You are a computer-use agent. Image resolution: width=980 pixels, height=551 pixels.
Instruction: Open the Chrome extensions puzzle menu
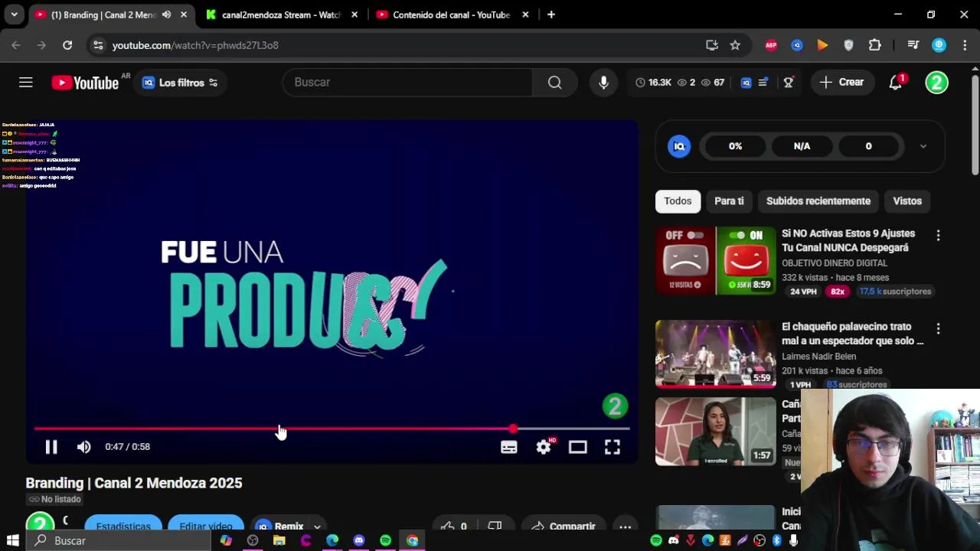(875, 45)
